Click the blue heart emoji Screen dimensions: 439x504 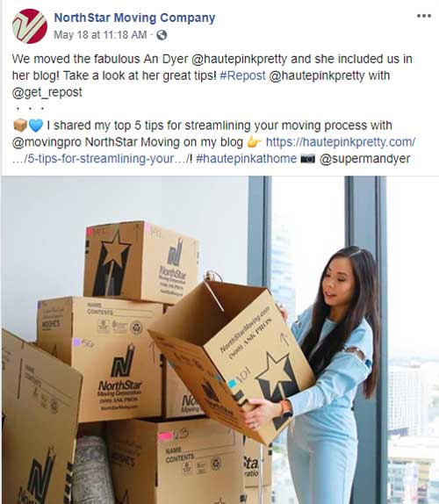click(x=36, y=126)
